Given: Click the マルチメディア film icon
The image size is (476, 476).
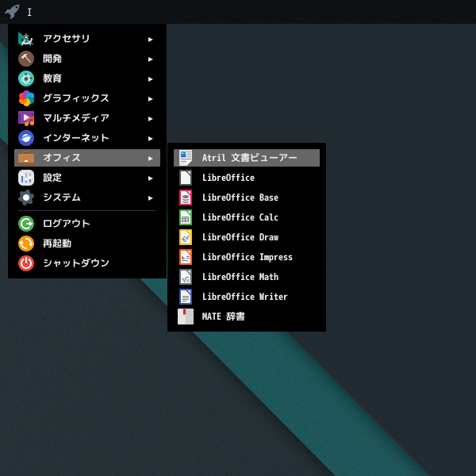Looking at the screenshot, I should point(26,118).
